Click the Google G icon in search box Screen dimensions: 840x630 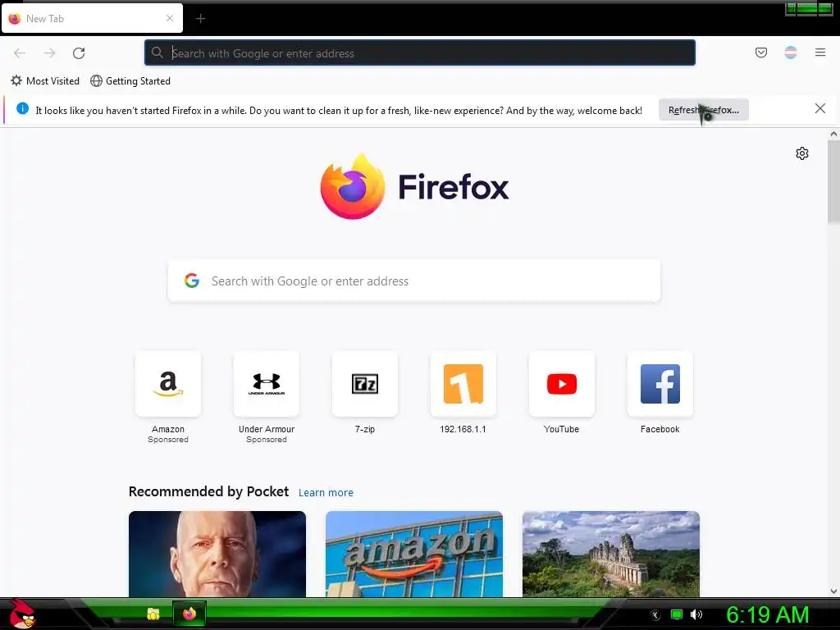192,281
